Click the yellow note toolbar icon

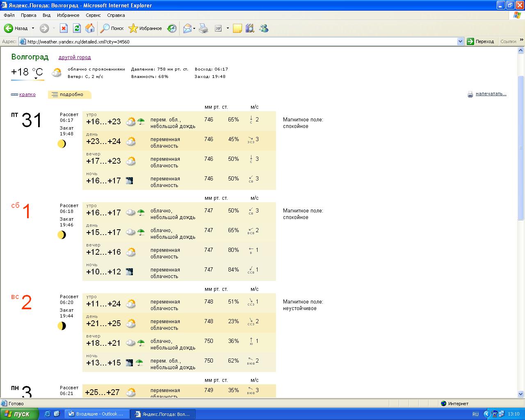coord(237,28)
